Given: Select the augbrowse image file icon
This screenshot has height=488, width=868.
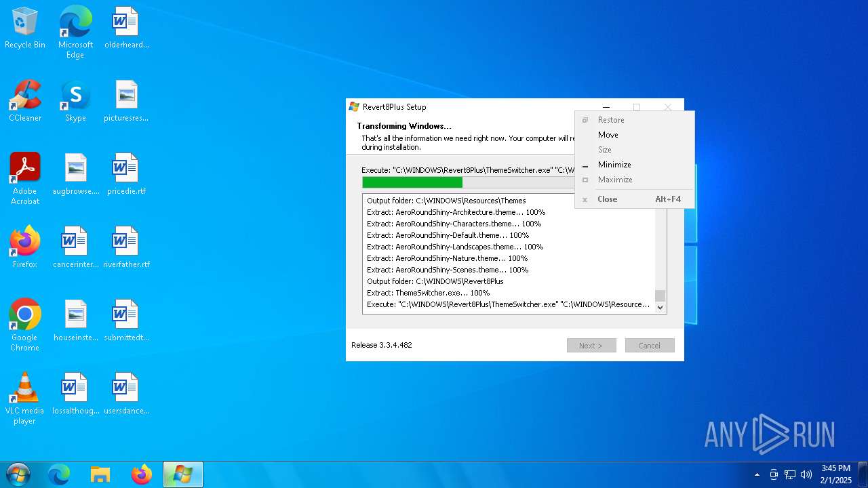Looking at the screenshot, I should [75, 175].
